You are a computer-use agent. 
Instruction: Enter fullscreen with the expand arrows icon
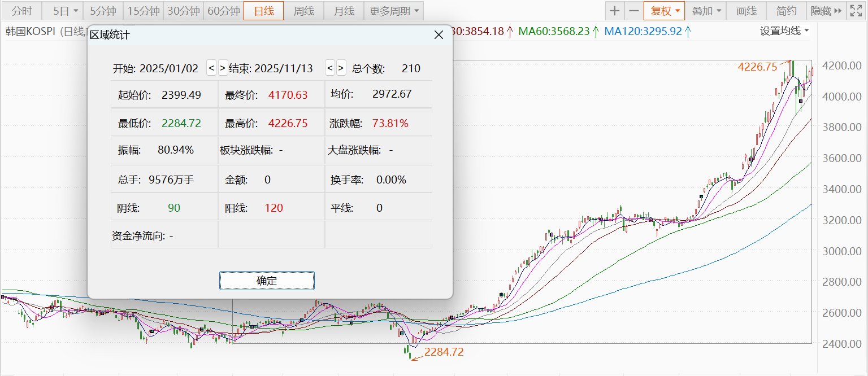tap(857, 11)
